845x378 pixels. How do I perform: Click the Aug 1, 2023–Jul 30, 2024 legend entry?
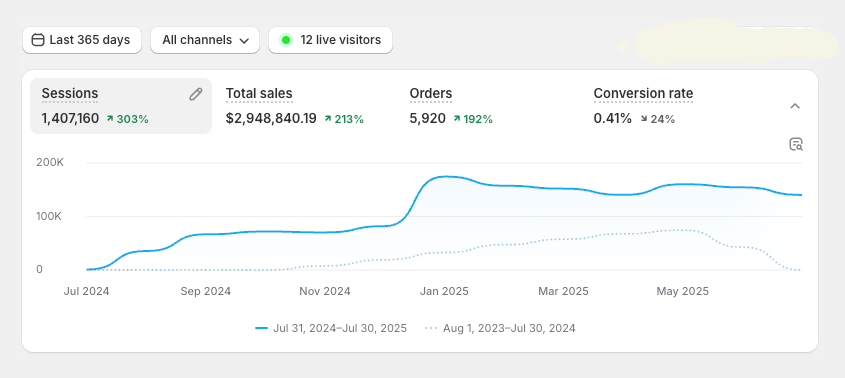pos(500,328)
